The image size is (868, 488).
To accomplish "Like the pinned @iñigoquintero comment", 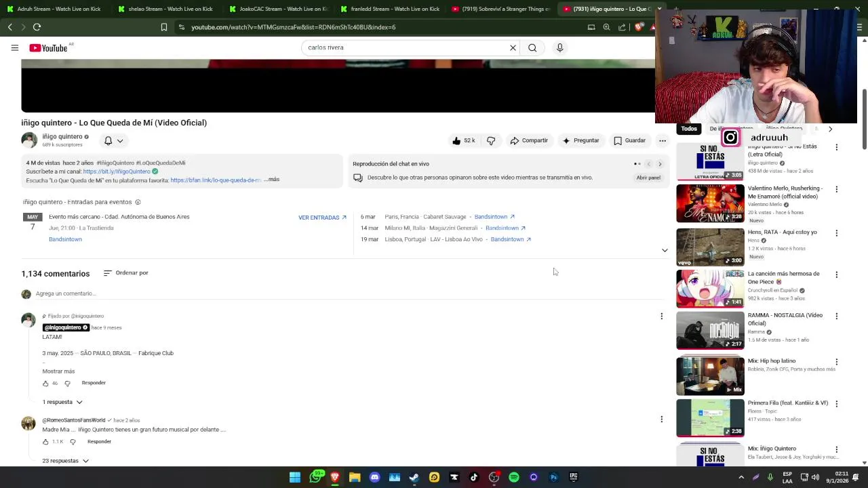I will click(45, 384).
